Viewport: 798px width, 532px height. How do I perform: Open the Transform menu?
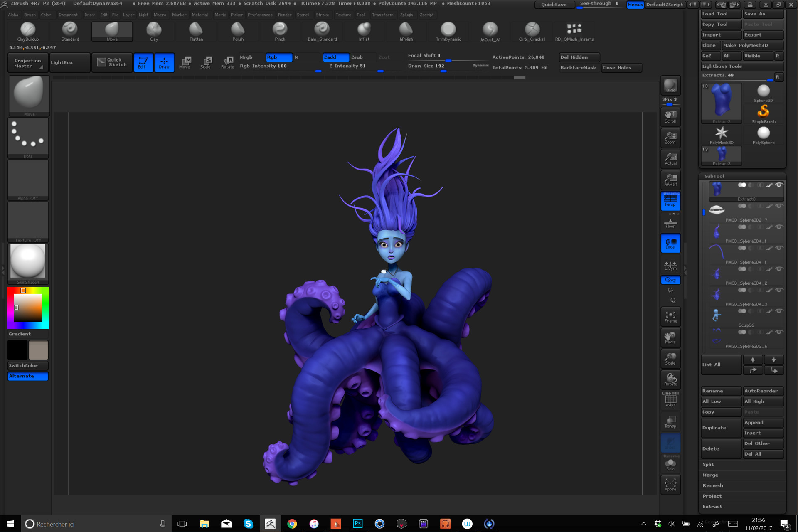point(382,15)
